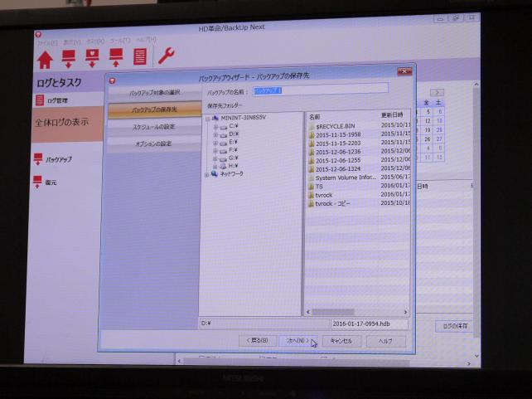The height and width of the screenshot is (399, 532).
Task: Click the 戻る(B) back button
Action: [258, 341]
